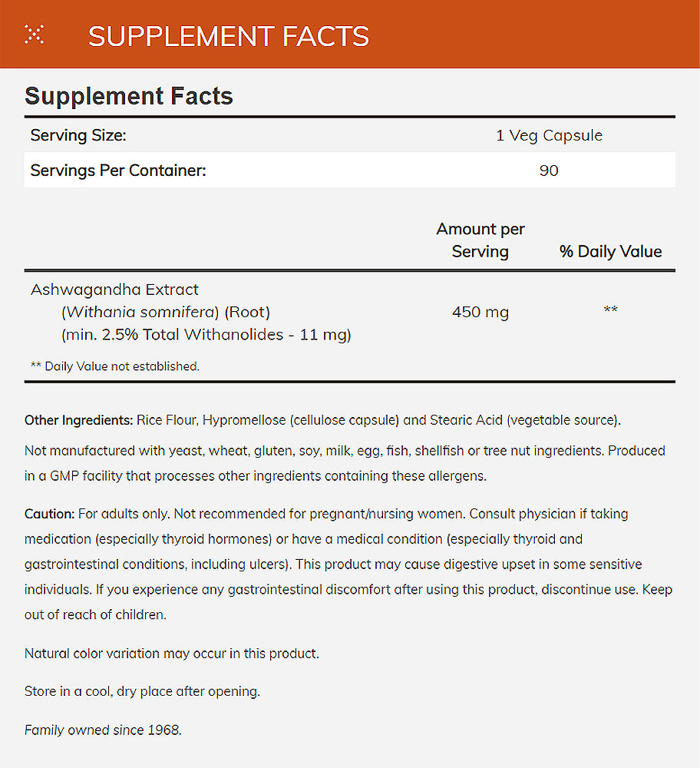This screenshot has height=768, width=700.
Task: Click the Store in a cool, dry place line
Action: pos(142,691)
